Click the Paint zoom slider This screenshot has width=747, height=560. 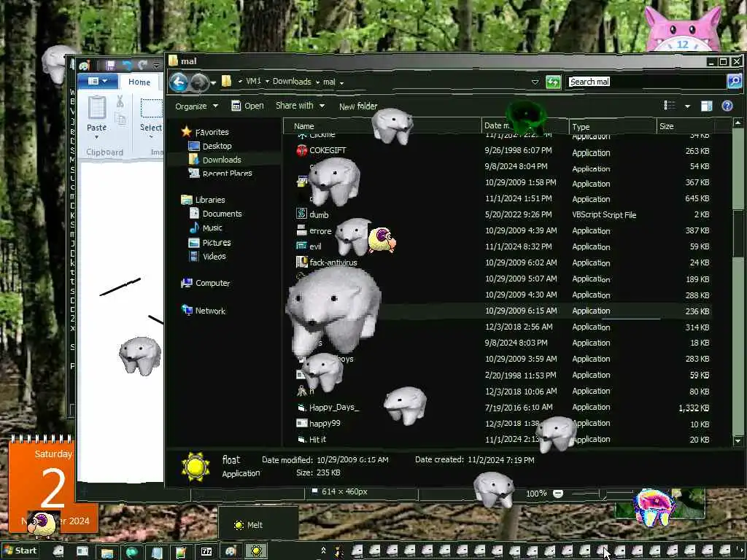(x=604, y=494)
